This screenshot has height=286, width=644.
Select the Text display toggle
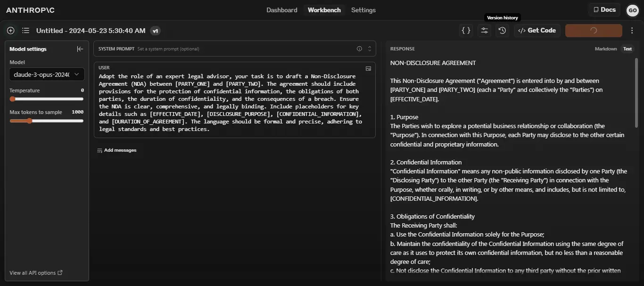(x=627, y=49)
